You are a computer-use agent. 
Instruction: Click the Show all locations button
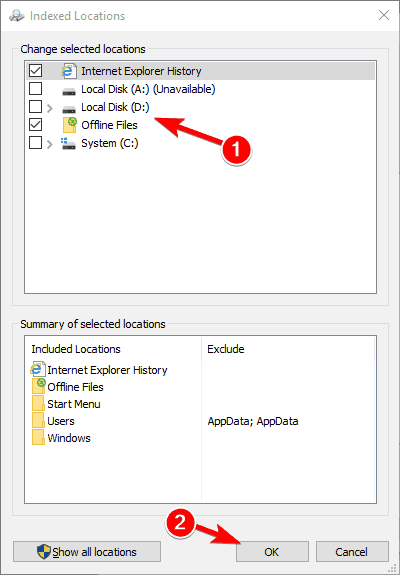tap(87, 552)
